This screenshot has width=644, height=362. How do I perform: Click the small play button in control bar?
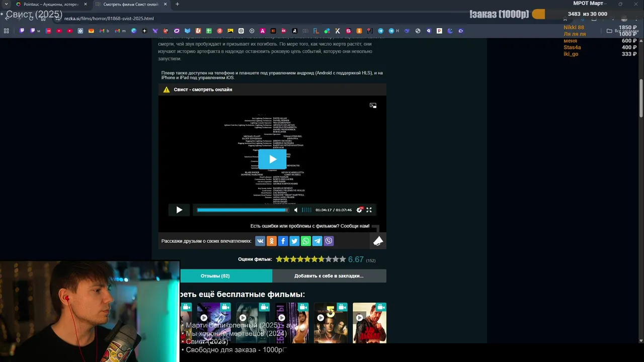[179, 210]
